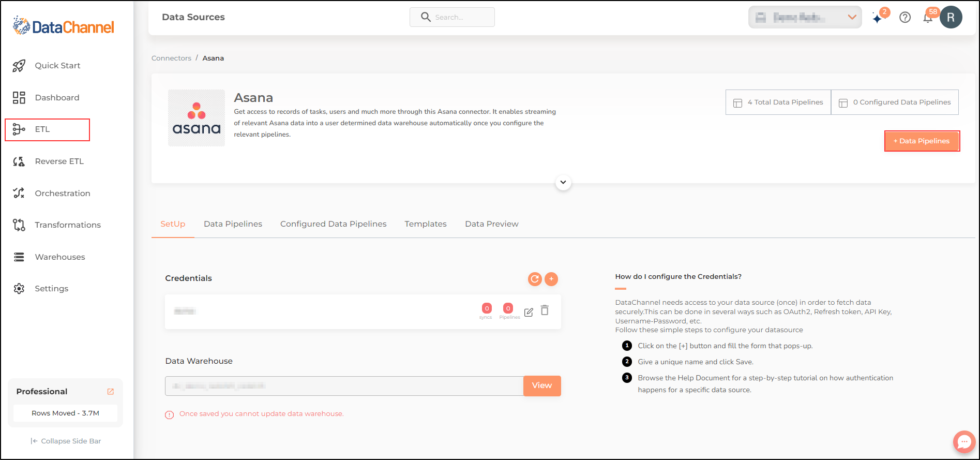Open the Configured Data Pipelines tab
Image resolution: width=980 pixels, height=460 pixels.
[334, 224]
